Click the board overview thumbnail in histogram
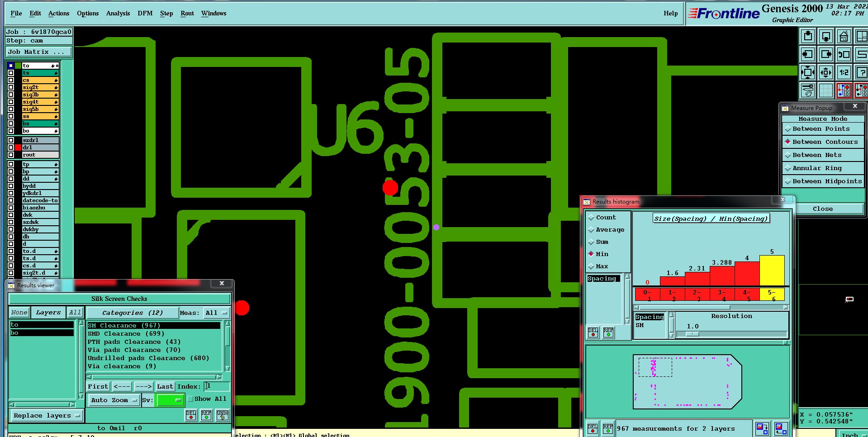Screen dimensions: 868x437 687,382
